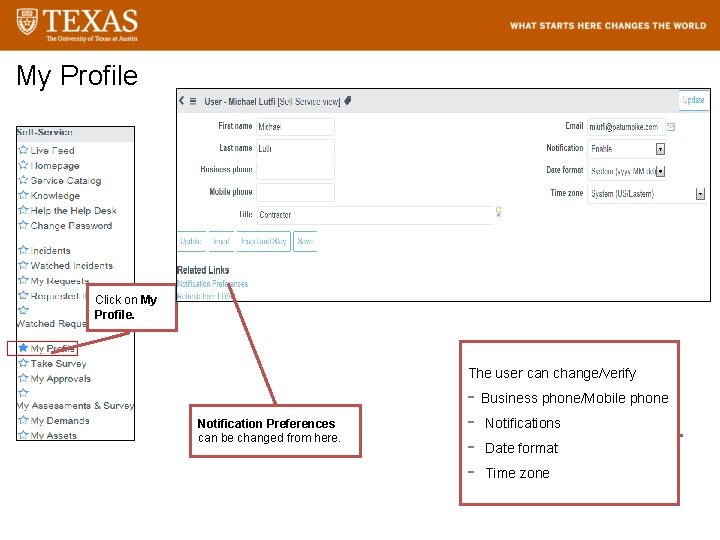Click the Save button below the form
The height and width of the screenshot is (540, 720).
(305, 241)
